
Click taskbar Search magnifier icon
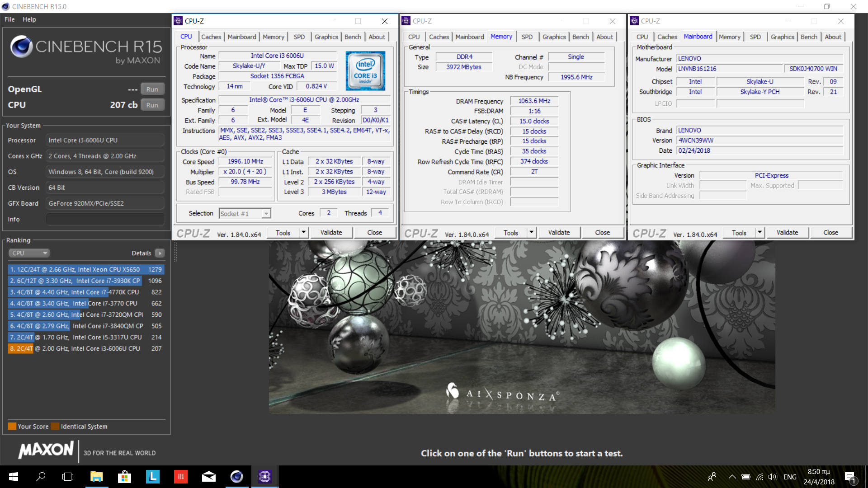click(41, 477)
